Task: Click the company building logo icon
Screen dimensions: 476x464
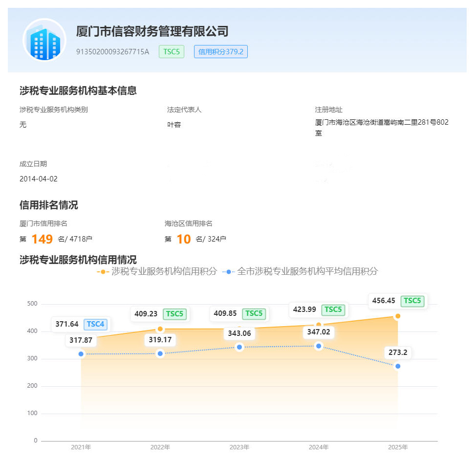Action: tap(44, 40)
